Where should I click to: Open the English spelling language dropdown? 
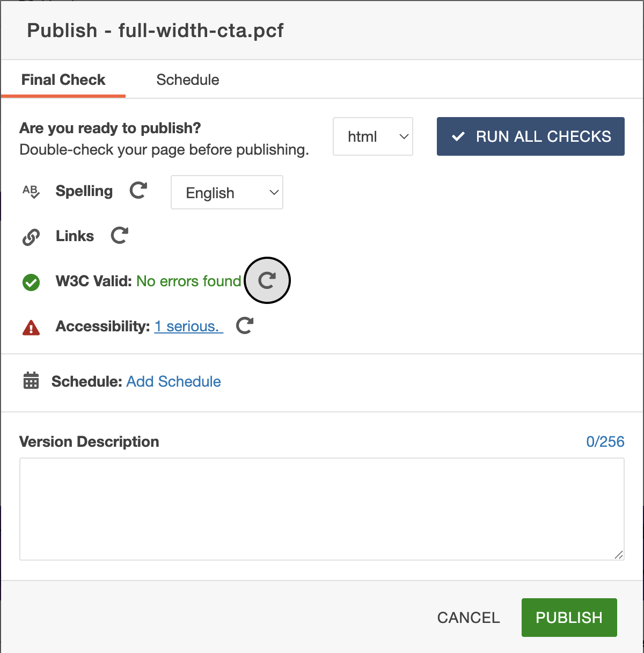pyautogui.click(x=227, y=192)
